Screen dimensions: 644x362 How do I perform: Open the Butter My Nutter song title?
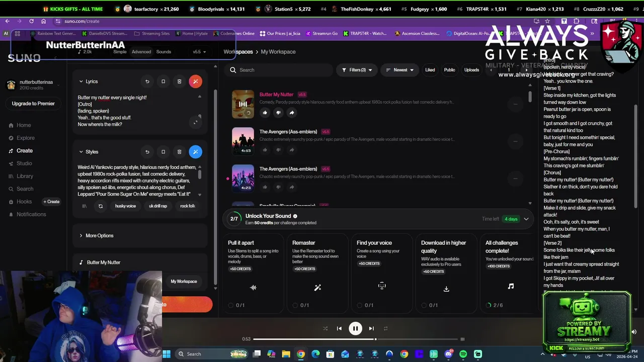point(276,95)
